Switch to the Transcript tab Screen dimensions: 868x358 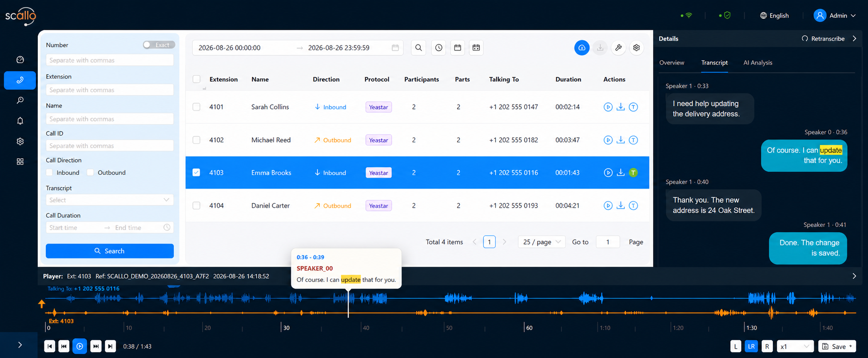point(714,63)
